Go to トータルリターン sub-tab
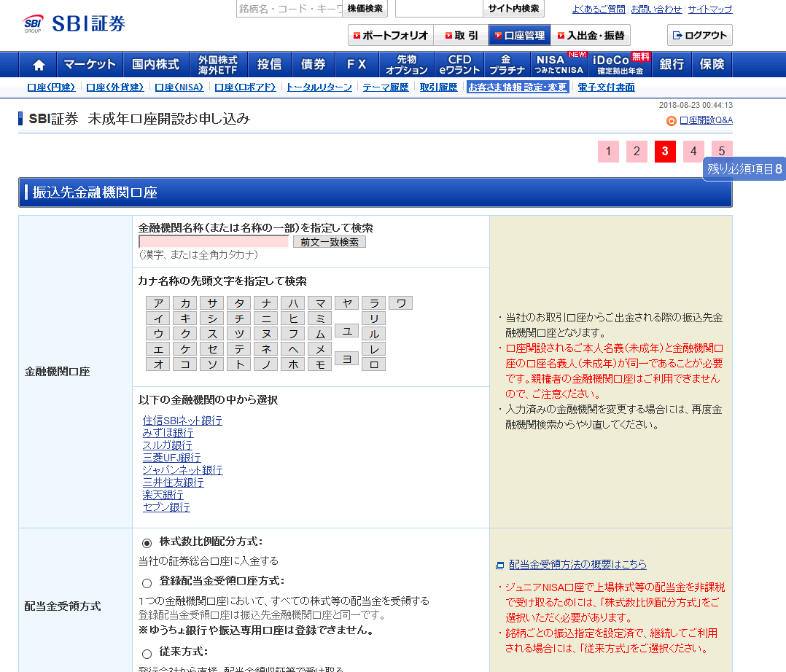786x672 pixels. (319, 87)
